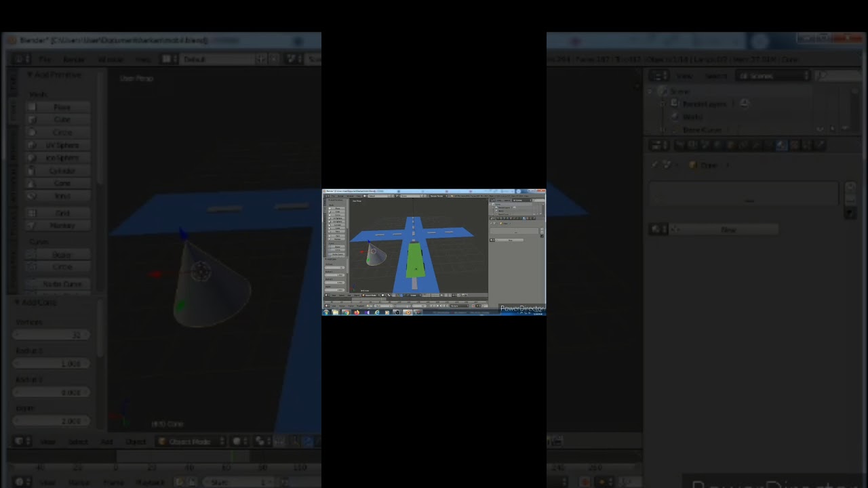Click the blue Z-axis manipulator arrow in backdrop
This screenshot has width=868, height=488.
183,234
